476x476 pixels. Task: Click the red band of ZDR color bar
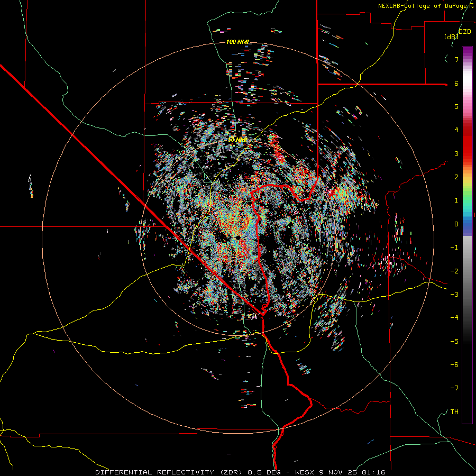point(467,143)
